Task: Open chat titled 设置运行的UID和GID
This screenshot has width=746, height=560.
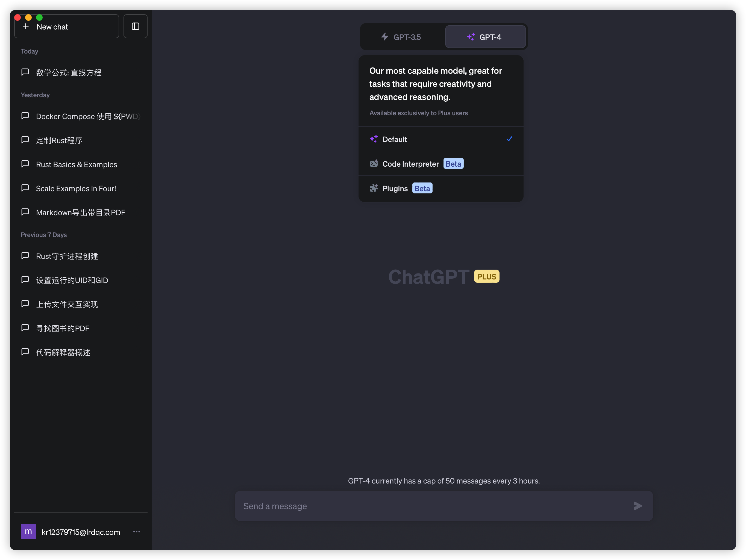Action: [x=81, y=280]
